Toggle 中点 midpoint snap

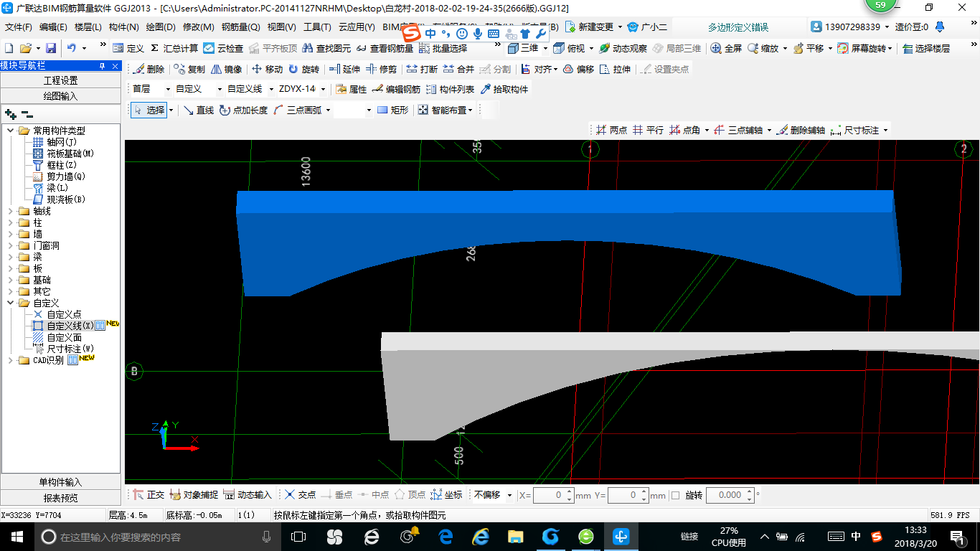tap(373, 495)
